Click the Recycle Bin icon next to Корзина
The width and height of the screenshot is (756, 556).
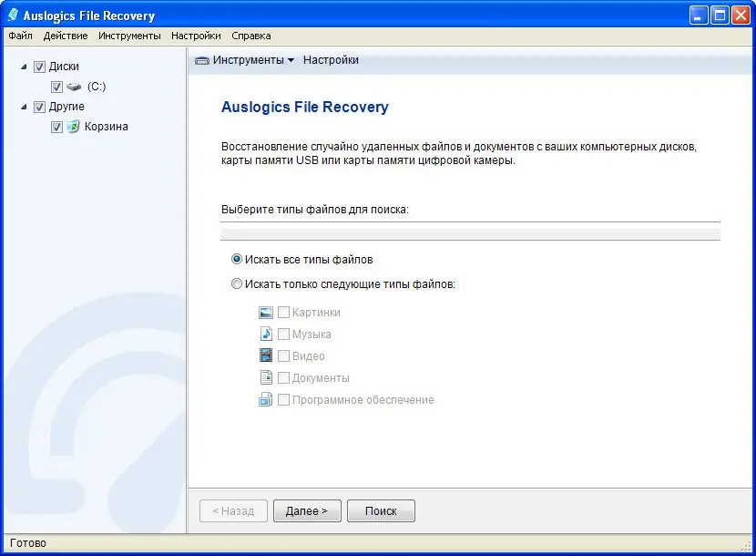(x=73, y=127)
